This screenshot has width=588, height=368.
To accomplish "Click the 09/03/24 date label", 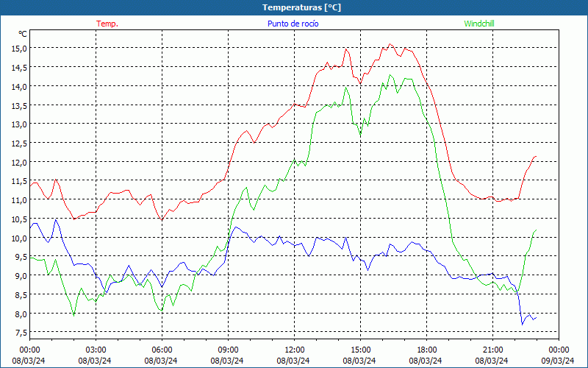I will 559,361.
